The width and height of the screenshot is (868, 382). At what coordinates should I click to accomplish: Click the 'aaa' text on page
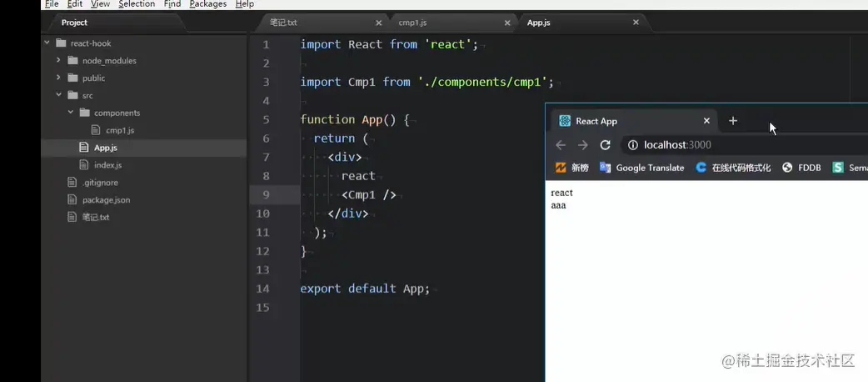[559, 206]
